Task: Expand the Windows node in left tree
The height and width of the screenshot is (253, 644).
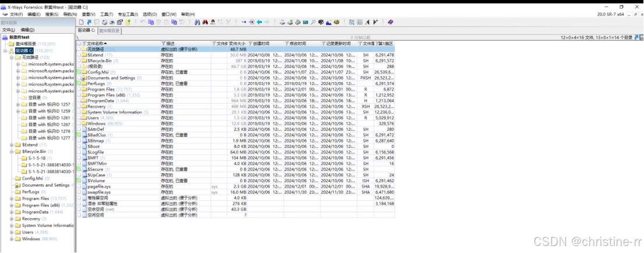Action: tap(12, 239)
